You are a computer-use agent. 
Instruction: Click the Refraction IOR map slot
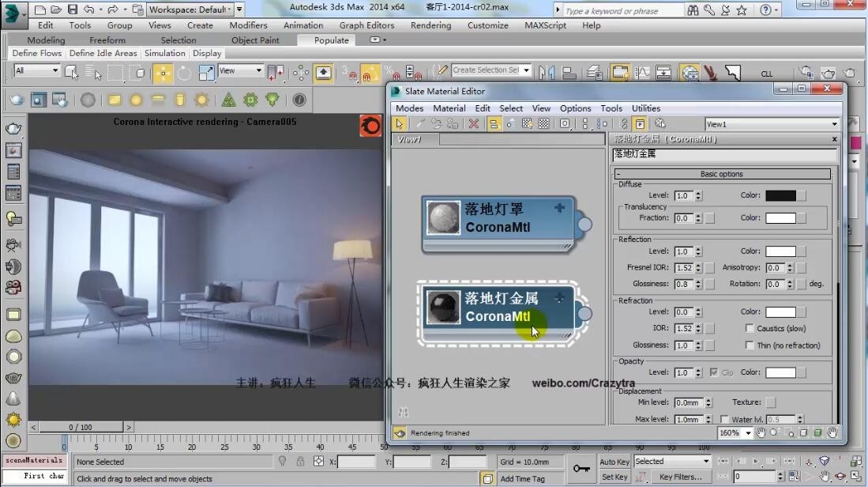coord(710,329)
